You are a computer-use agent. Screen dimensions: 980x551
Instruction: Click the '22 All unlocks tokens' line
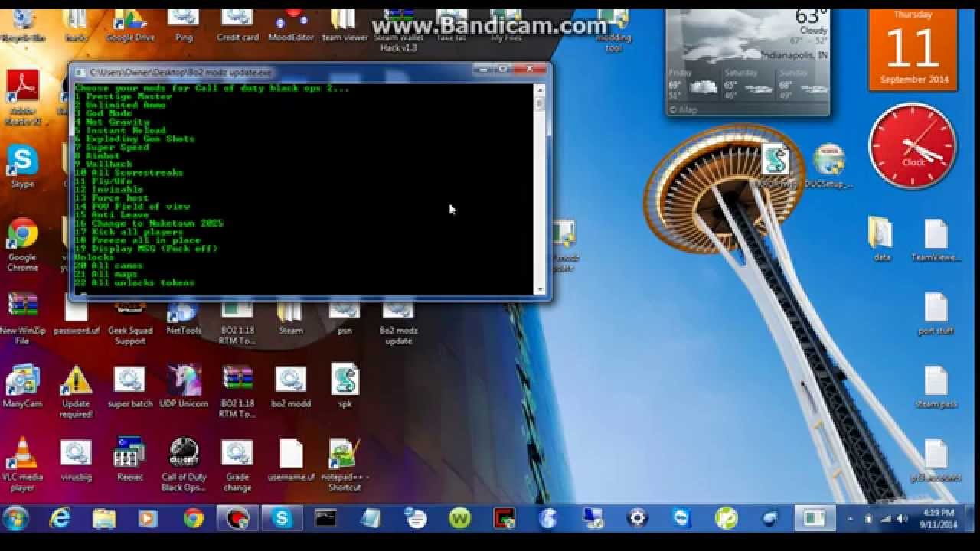pos(135,282)
